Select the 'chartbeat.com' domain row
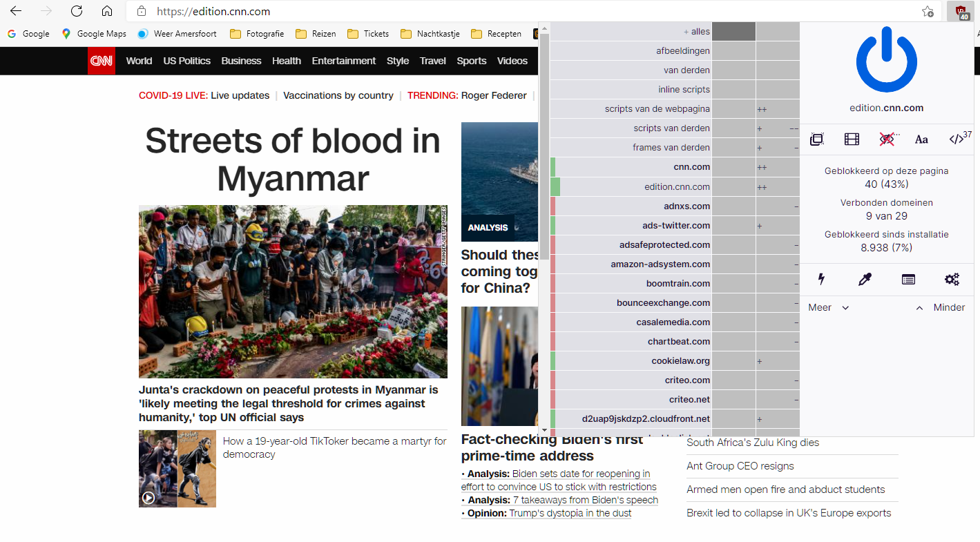Viewport: 980px width, 542px height. [x=631, y=342]
